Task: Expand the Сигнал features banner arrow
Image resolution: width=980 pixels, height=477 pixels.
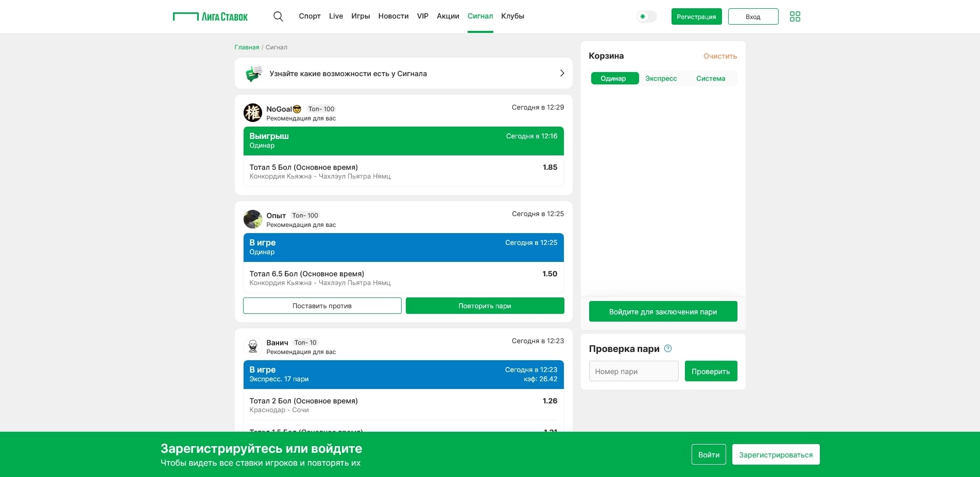Action: [562, 73]
